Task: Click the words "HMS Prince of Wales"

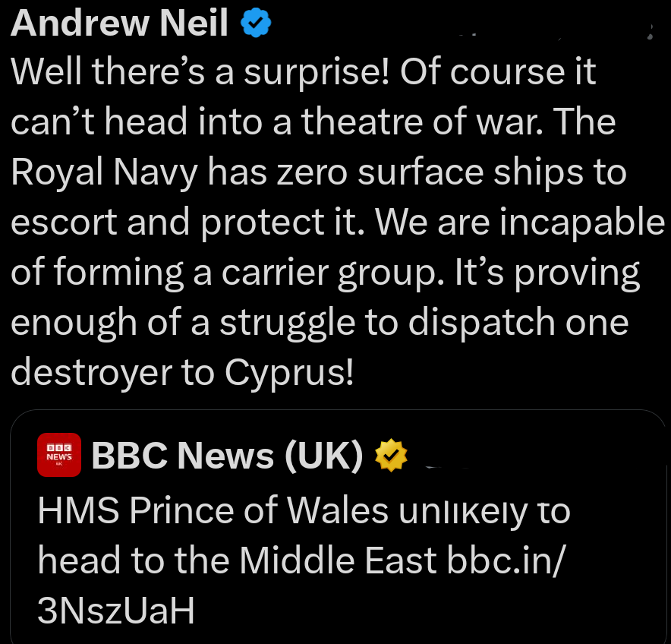Action: point(213,512)
